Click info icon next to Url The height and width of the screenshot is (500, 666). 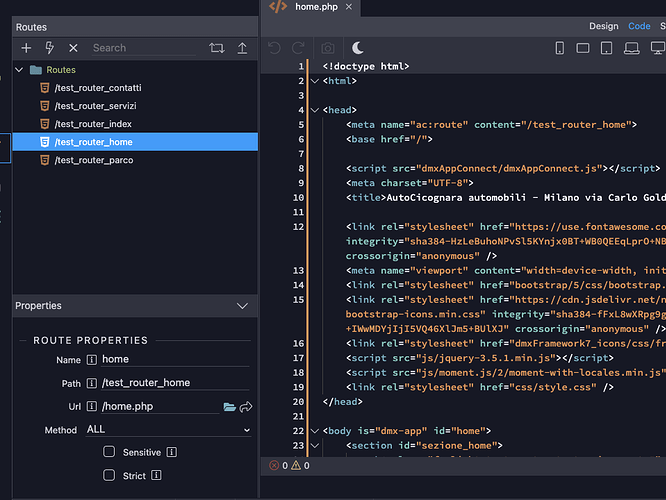click(x=92, y=406)
